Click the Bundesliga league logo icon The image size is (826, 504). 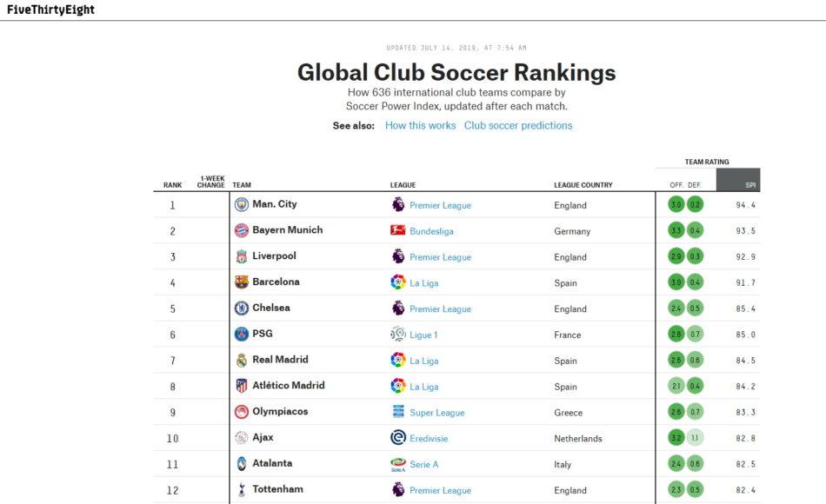coord(398,231)
